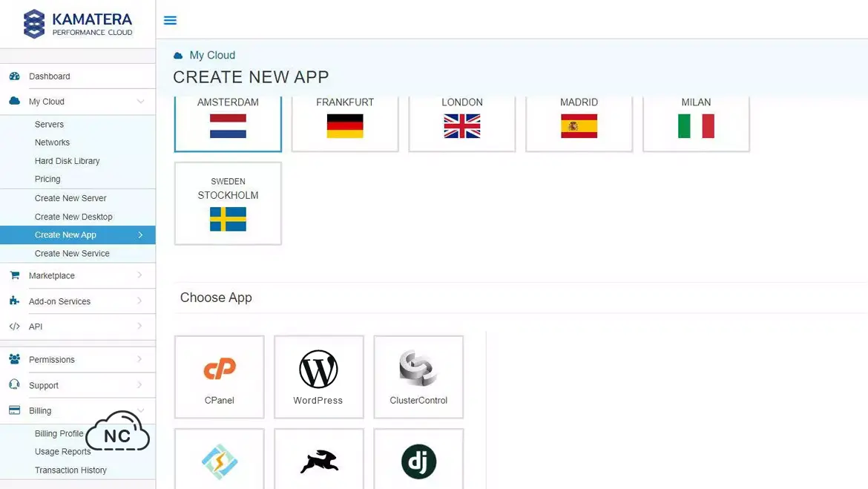Open Create New Service

tap(72, 254)
